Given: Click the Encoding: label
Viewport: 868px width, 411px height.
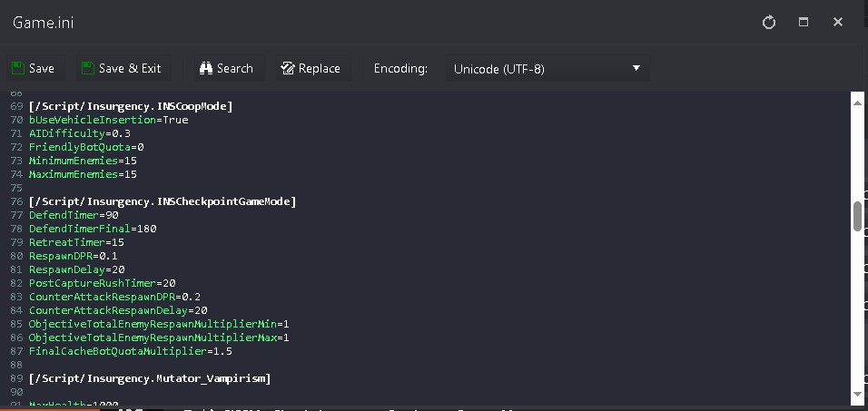Looking at the screenshot, I should coord(400,69).
